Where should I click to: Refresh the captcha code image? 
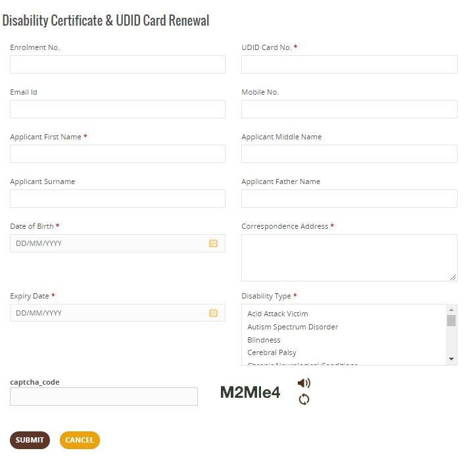click(304, 399)
